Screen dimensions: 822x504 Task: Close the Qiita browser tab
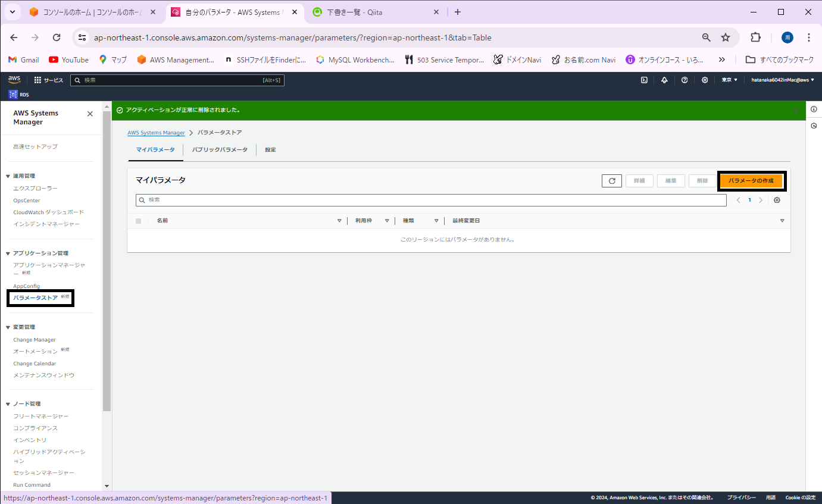[x=436, y=12]
